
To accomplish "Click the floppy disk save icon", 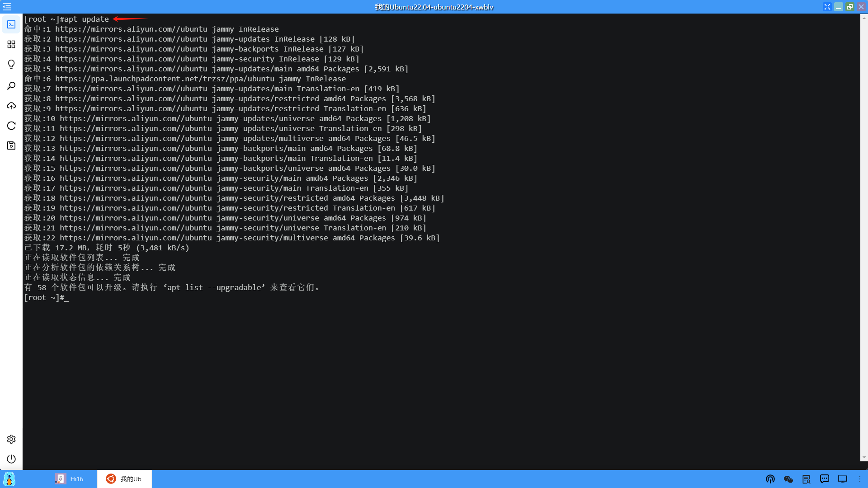I will click(11, 145).
